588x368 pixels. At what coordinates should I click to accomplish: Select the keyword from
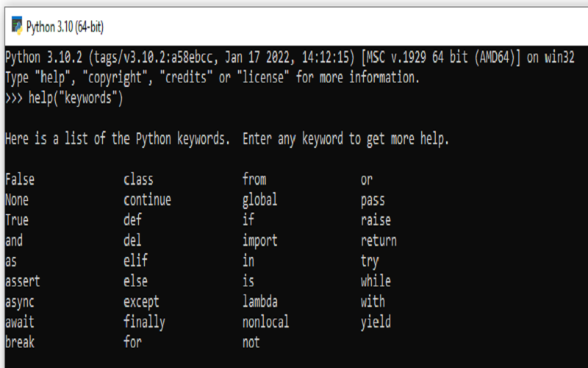254,180
